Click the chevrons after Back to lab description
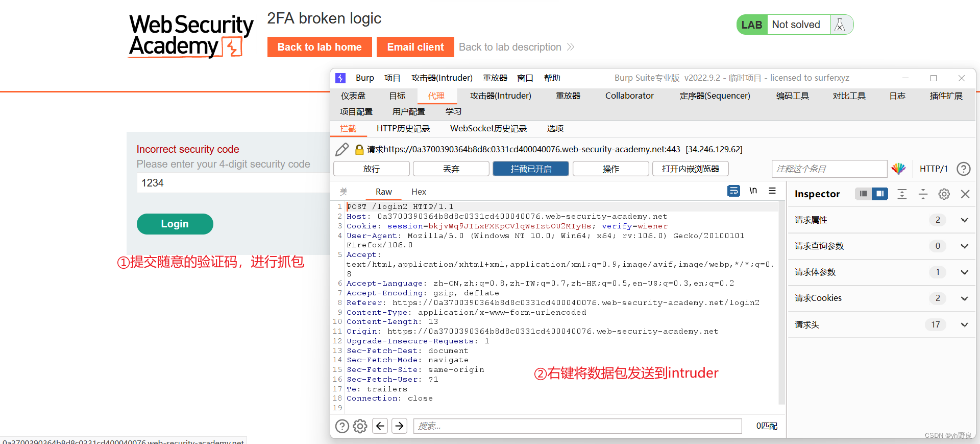This screenshot has height=444, width=980. tap(571, 47)
